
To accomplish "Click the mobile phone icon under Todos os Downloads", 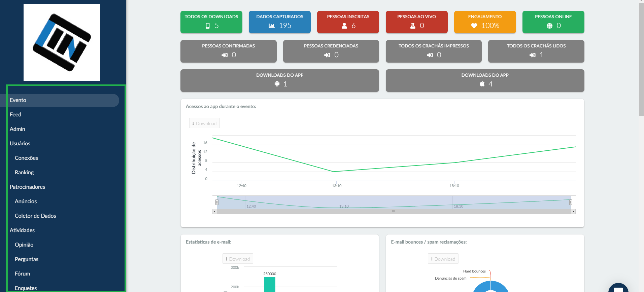I will pyautogui.click(x=208, y=26).
